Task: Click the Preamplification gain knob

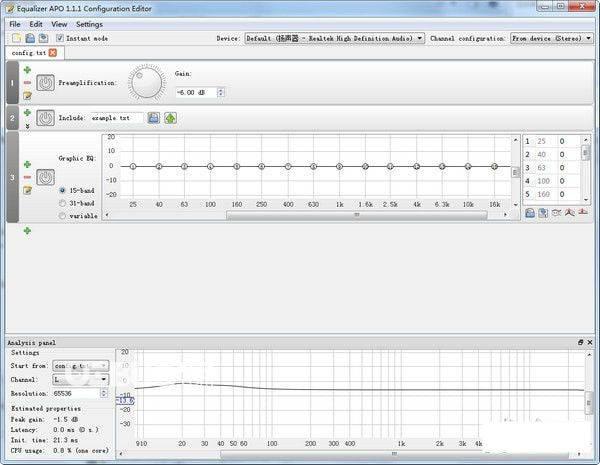Action: click(x=147, y=82)
